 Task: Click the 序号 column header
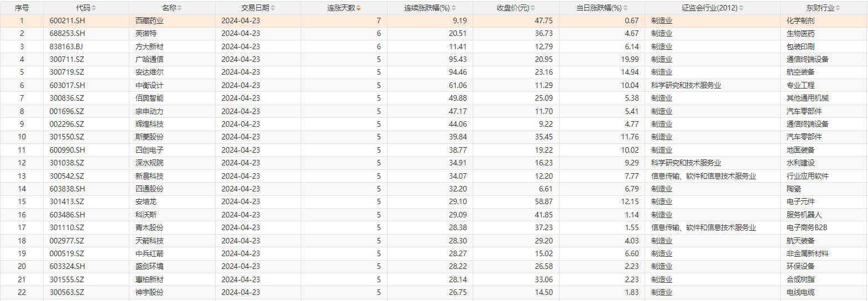(x=22, y=8)
